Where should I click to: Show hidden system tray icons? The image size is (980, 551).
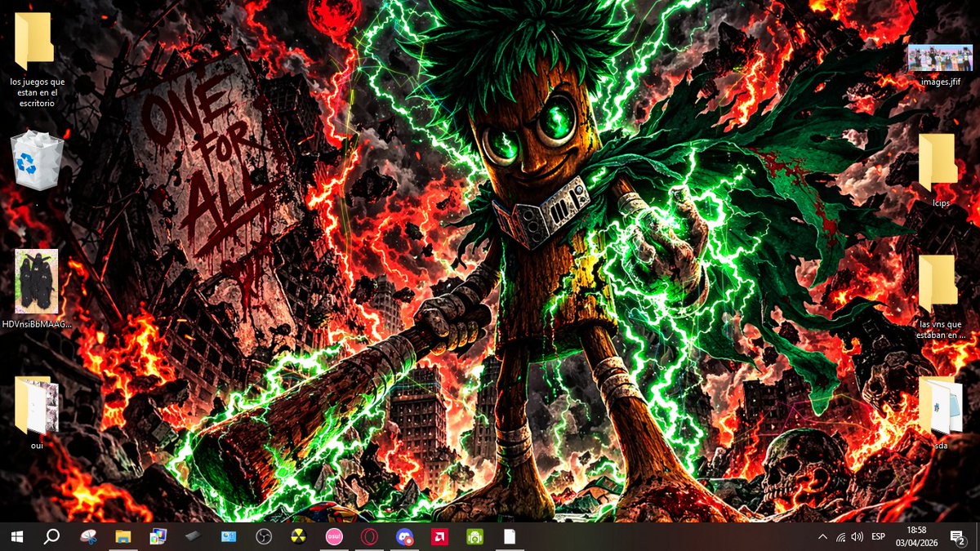tap(822, 536)
